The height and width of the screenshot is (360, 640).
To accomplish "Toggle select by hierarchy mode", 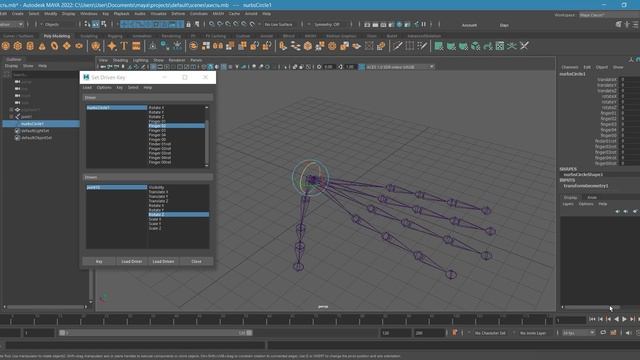I will point(87,24).
